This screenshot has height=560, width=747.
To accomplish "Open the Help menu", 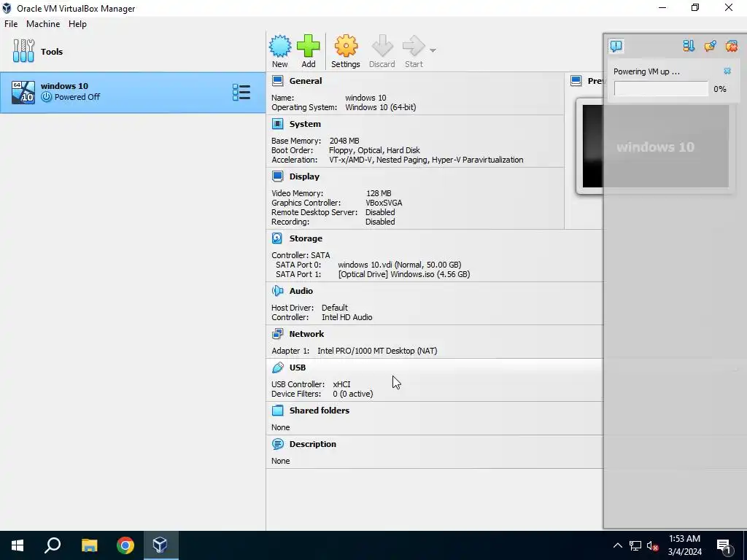I will pos(77,24).
